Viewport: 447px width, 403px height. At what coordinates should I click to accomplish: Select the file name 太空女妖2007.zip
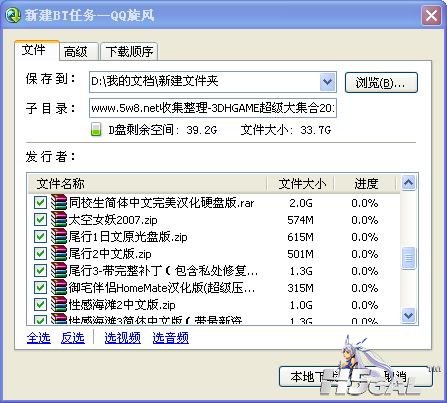click(113, 220)
